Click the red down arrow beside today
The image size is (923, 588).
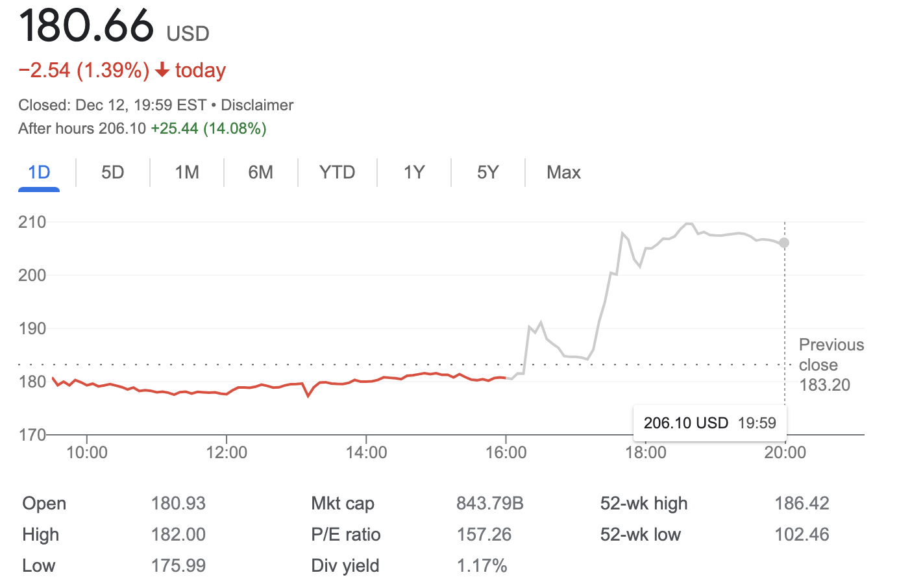point(162,70)
